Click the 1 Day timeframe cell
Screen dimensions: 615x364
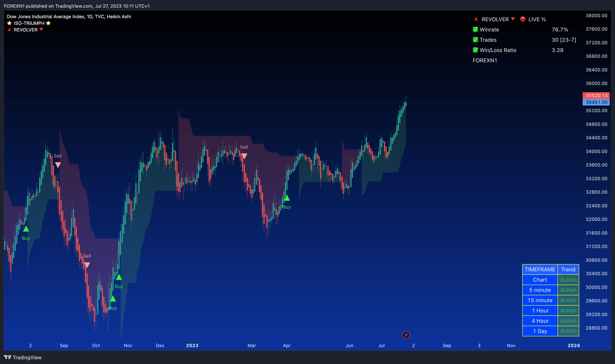(540, 331)
